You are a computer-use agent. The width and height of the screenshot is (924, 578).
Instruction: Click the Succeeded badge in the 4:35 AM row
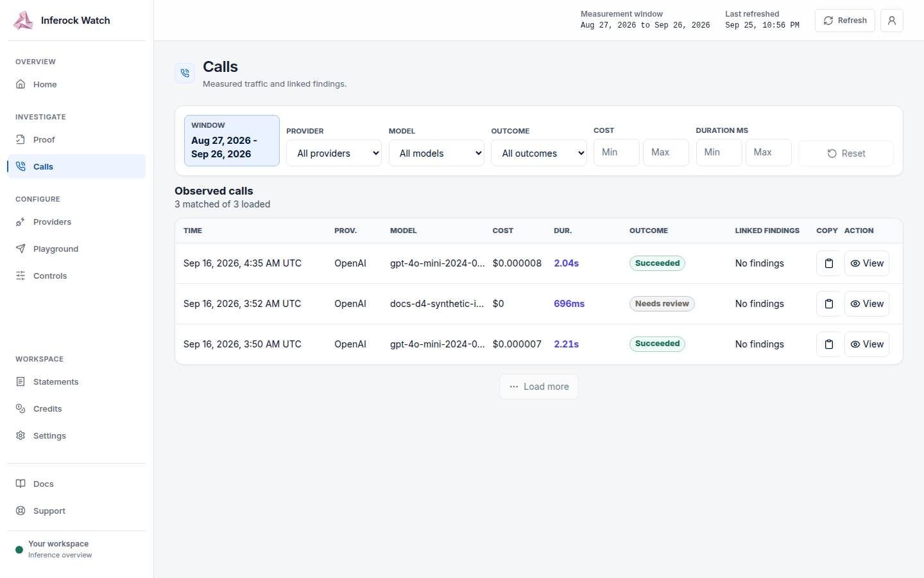tap(657, 263)
